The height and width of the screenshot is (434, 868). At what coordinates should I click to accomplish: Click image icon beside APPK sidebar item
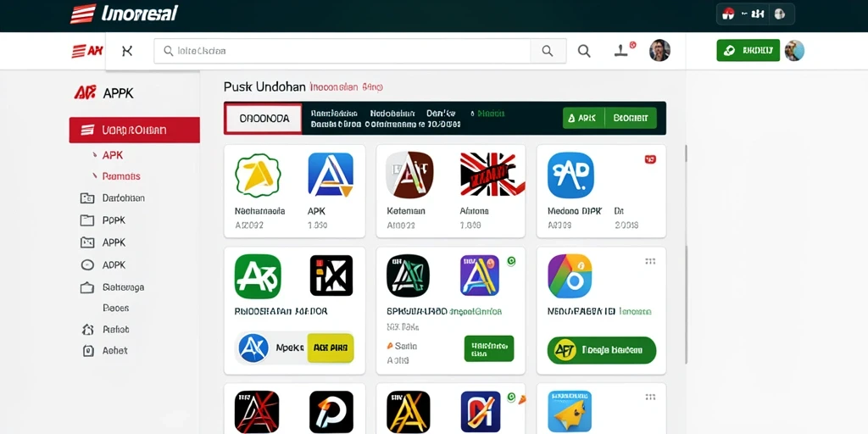click(87, 242)
